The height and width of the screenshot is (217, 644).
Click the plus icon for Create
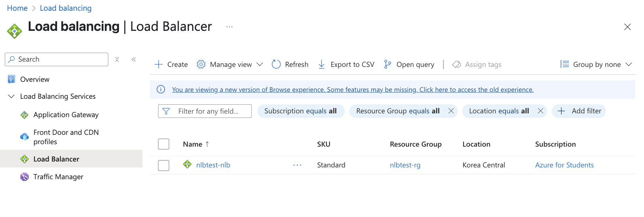[x=158, y=64]
